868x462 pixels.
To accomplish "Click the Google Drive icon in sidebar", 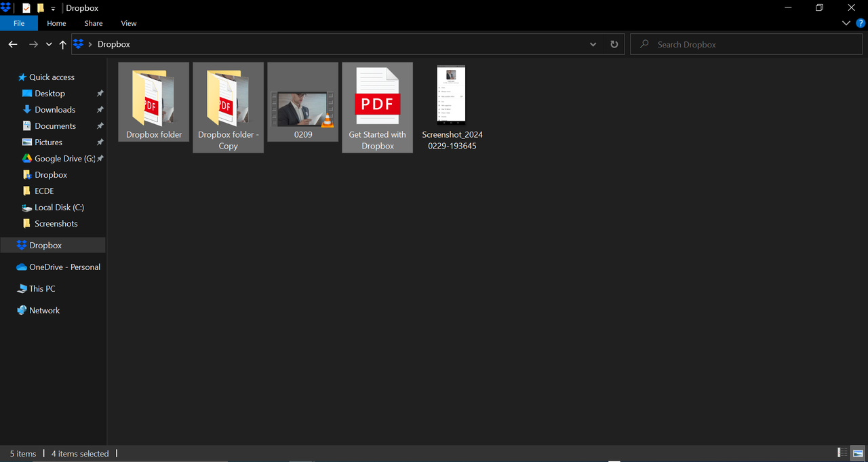I will [x=27, y=159].
